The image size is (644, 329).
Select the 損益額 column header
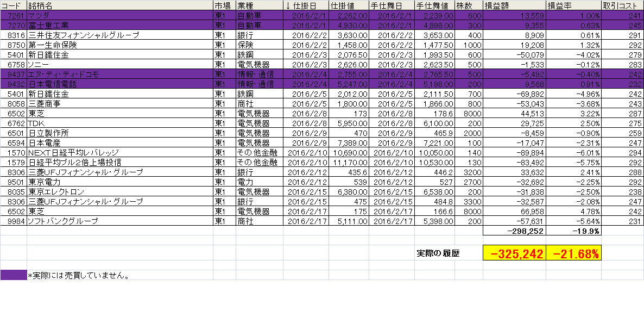point(514,5)
